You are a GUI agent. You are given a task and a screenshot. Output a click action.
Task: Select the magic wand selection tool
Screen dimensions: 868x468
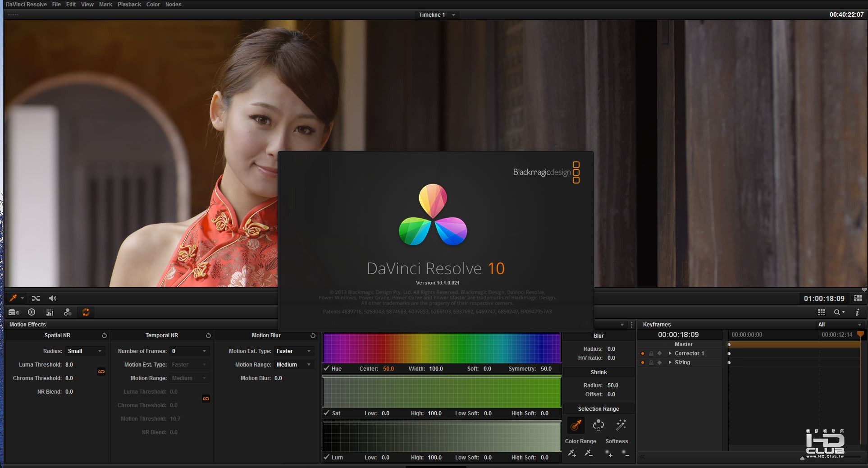(621, 425)
